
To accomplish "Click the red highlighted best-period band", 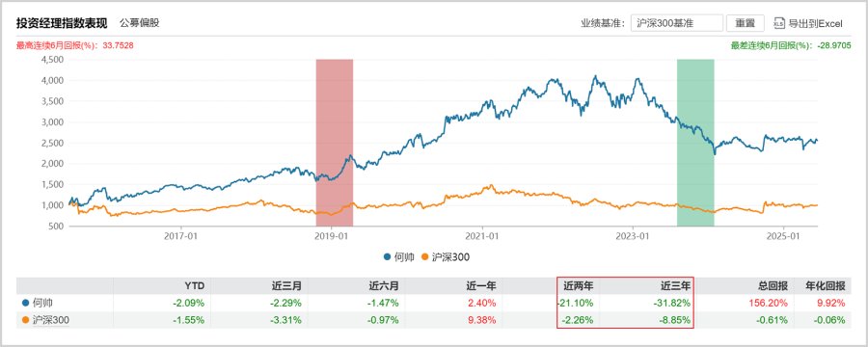I will 335,143.
